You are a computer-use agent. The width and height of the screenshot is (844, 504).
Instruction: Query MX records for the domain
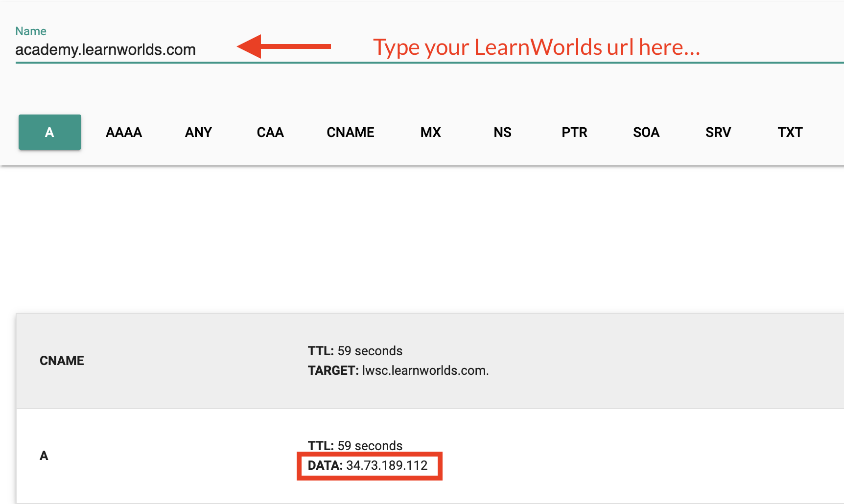[x=430, y=132]
